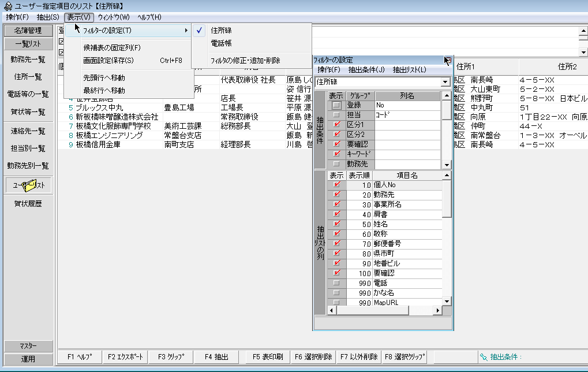The height and width of the screenshot is (372, 588).
Task: Open 勤務先別一覧 in sidebar
Action: [28, 166]
